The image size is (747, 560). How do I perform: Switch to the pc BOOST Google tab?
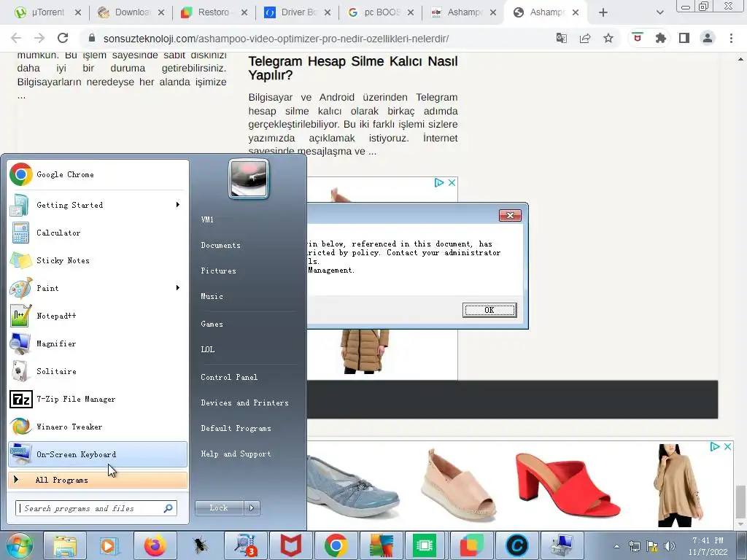381,12
